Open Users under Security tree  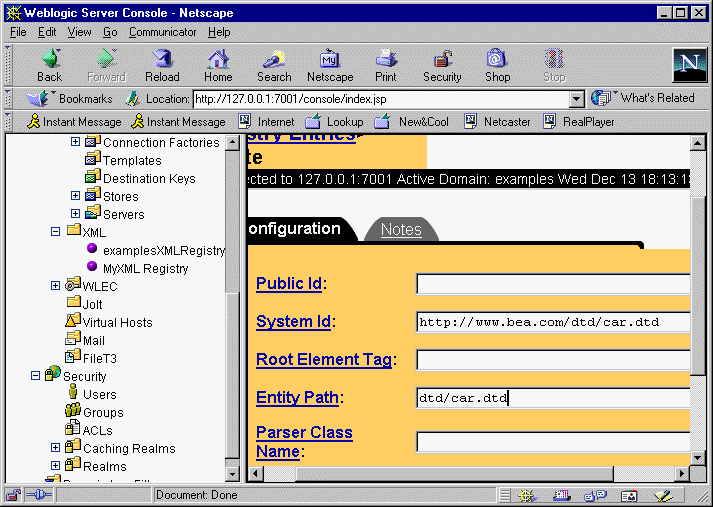(x=100, y=394)
